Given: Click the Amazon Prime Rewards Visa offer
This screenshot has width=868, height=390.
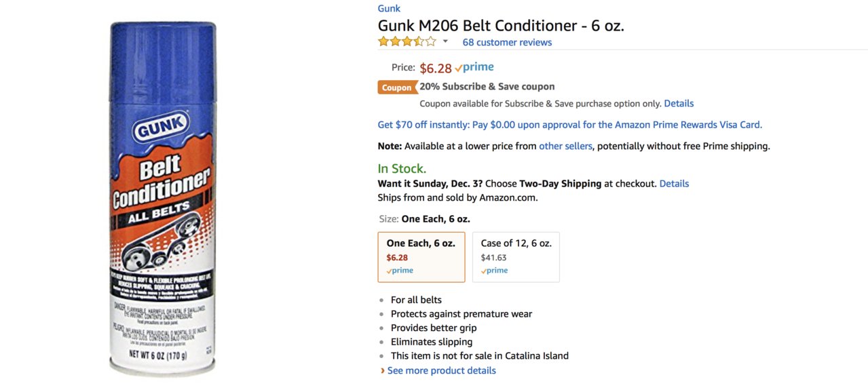Looking at the screenshot, I should coord(570,125).
